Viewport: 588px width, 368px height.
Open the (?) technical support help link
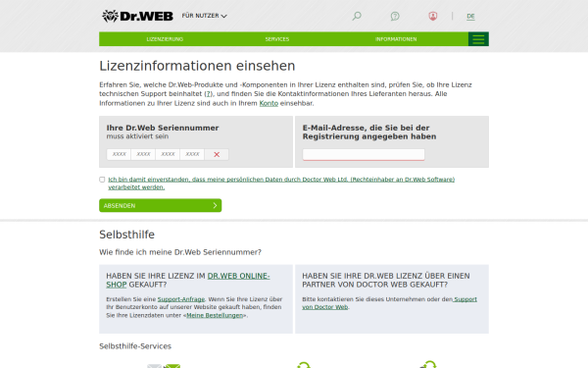[209, 94]
